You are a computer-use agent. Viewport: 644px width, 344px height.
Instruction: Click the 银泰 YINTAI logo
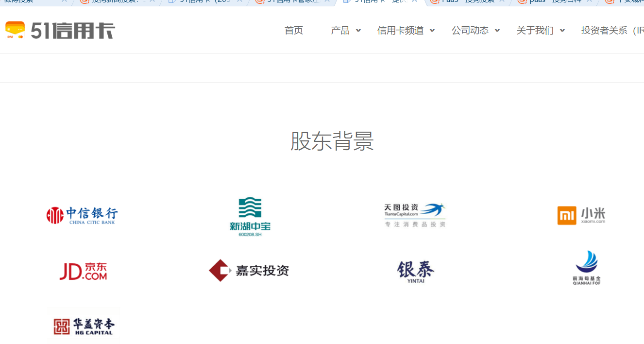click(x=415, y=272)
